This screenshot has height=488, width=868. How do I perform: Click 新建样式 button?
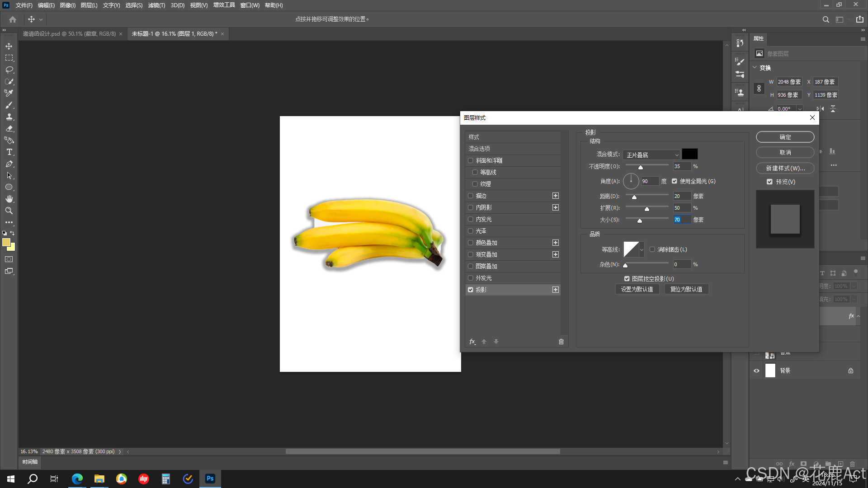click(x=785, y=168)
